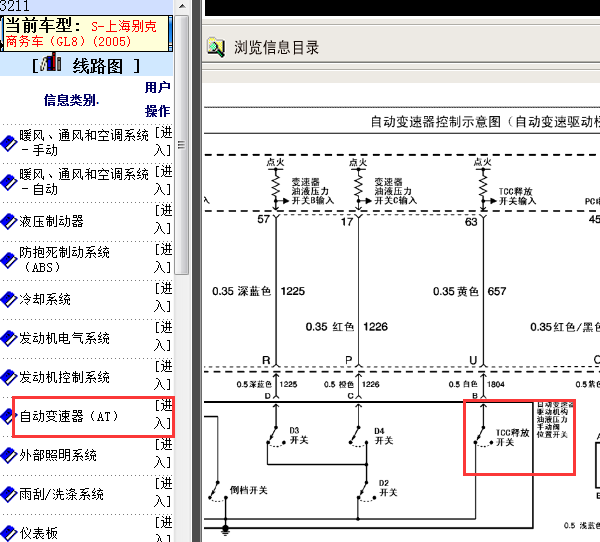Click book icon beside 仪表板
600x542 pixels.
coord(8,533)
